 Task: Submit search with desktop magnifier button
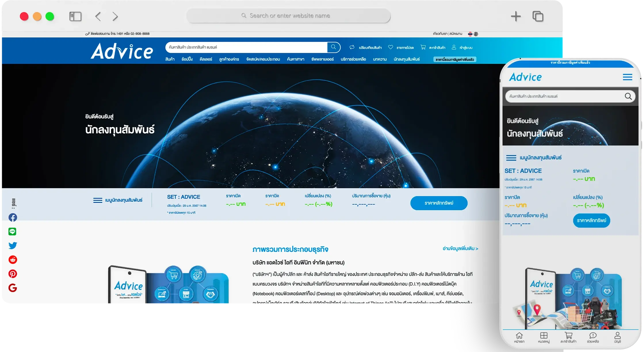tap(334, 47)
